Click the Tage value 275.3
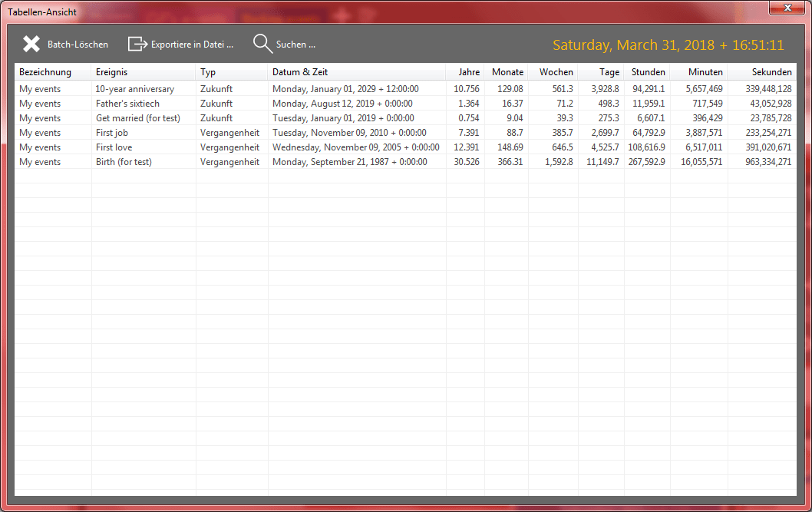The height and width of the screenshot is (512, 812). point(609,118)
